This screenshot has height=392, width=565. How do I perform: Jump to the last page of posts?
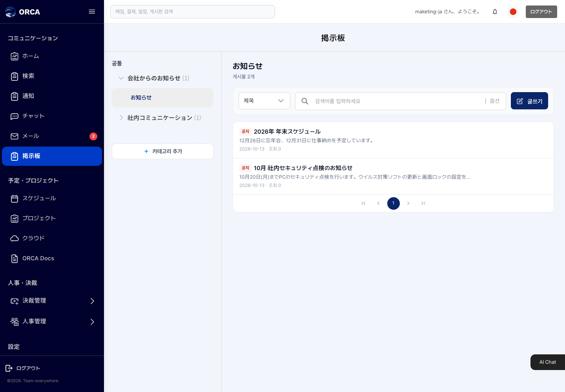coord(423,203)
